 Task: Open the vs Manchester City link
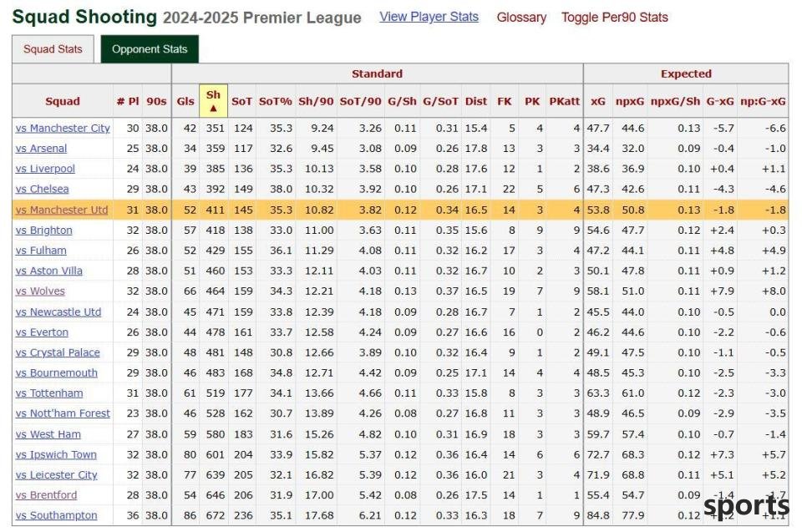coord(63,128)
